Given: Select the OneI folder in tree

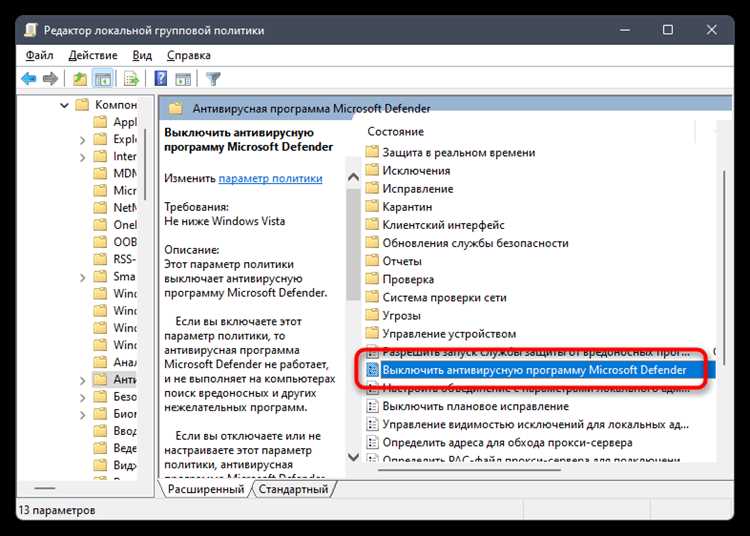Looking at the screenshot, I should 115,225.
